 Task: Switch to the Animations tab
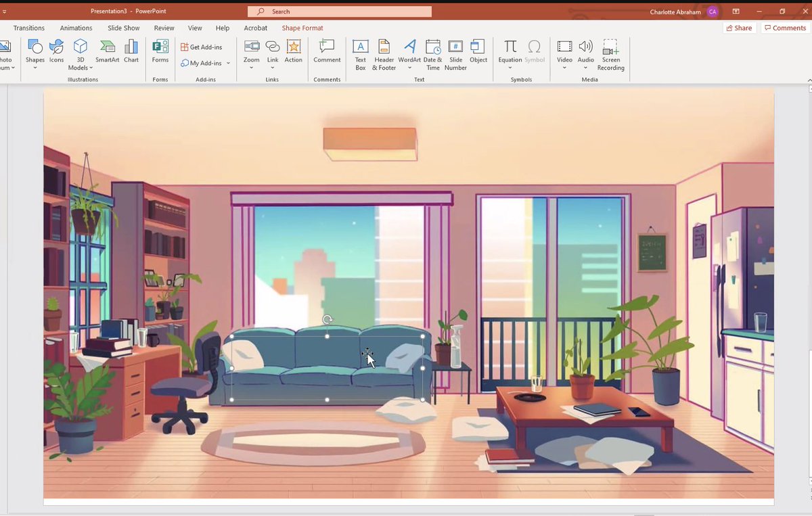[x=76, y=28]
